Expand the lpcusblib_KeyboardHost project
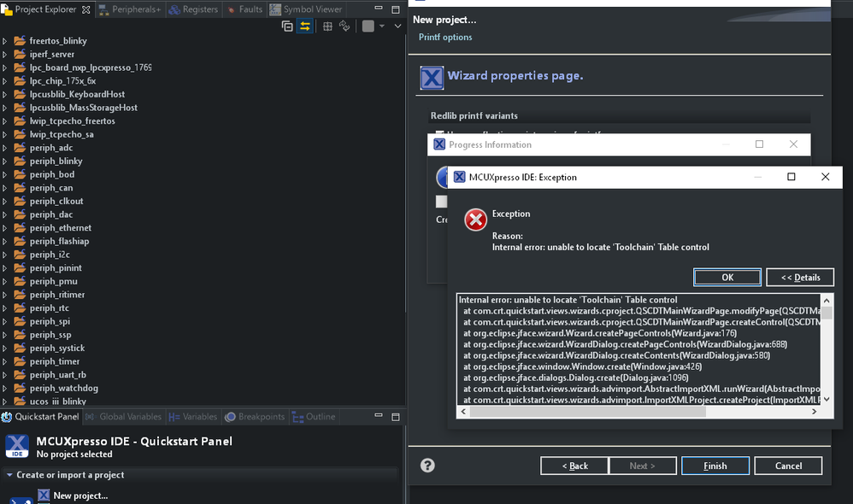 pyautogui.click(x=5, y=94)
